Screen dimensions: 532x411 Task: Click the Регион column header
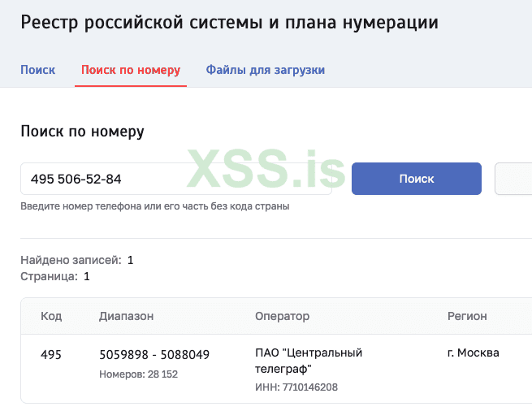[467, 316]
